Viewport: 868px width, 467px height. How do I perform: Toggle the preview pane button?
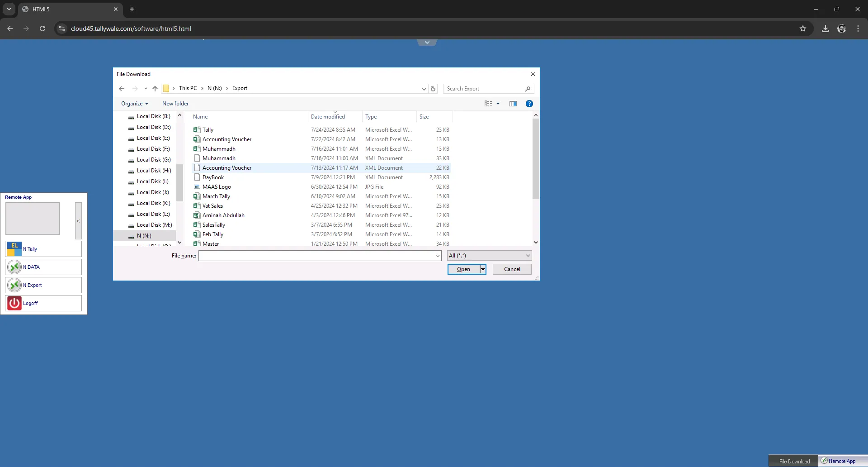513,104
